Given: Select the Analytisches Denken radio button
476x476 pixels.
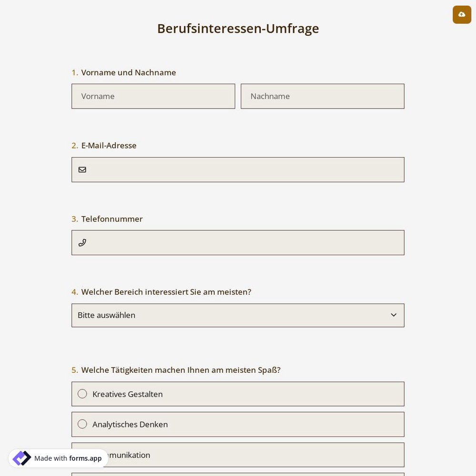Looking at the screenshot, I should tap(82, 424).
